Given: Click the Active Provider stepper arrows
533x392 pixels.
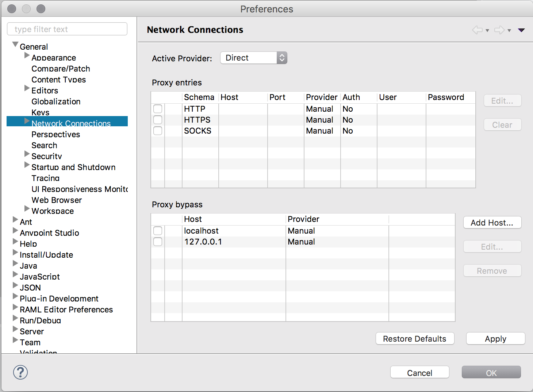Looking at the screenshot, I should click(281, 58).
